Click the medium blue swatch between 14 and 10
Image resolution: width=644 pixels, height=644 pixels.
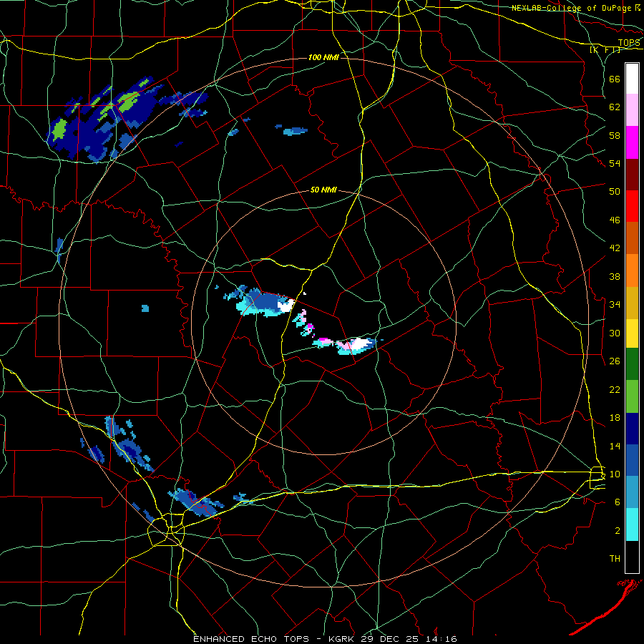pyautogui.click(x=632, y=460)
